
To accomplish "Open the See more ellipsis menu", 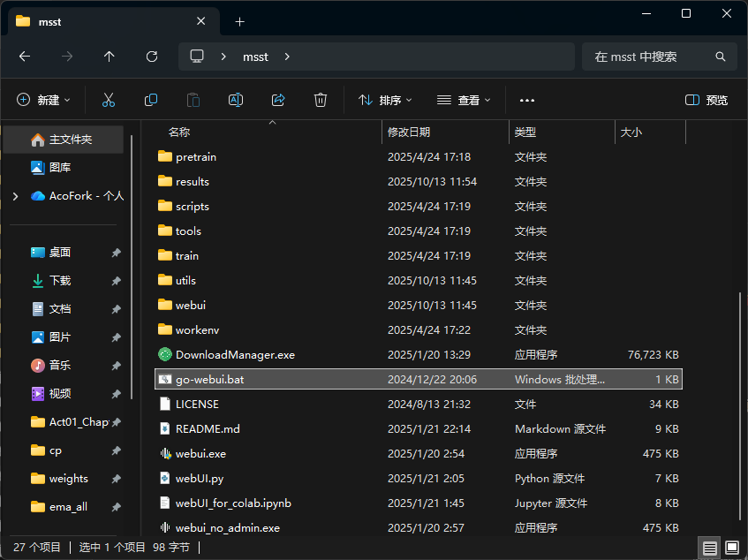I will pos(527,100).
